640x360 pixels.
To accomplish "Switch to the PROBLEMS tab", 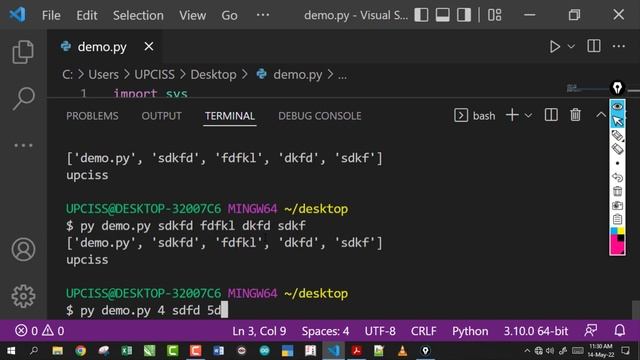I will pyautogui.click(x=92, y=116).
